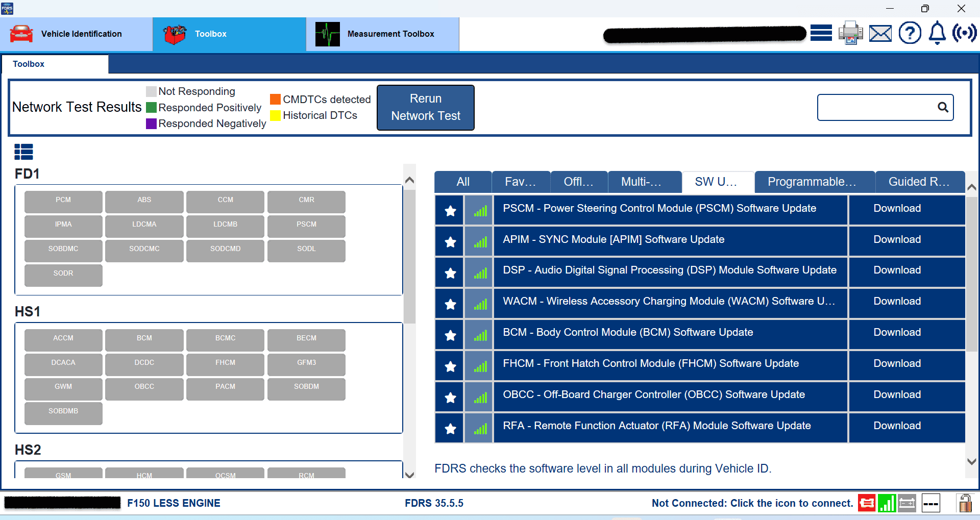Click the red vehicle connect icon in status bar
This screenshot has height=520, width=980.
click(x=866, y=503)
